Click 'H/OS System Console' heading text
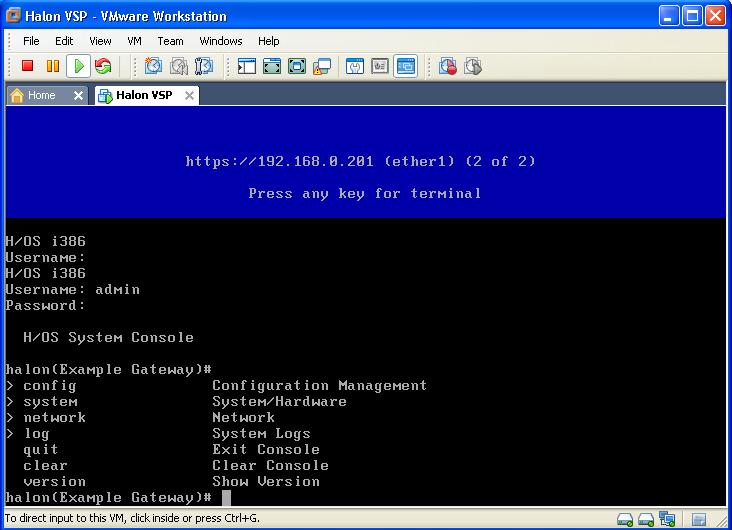The height and width of the screenshot is (530, 732). pos(108,338)
